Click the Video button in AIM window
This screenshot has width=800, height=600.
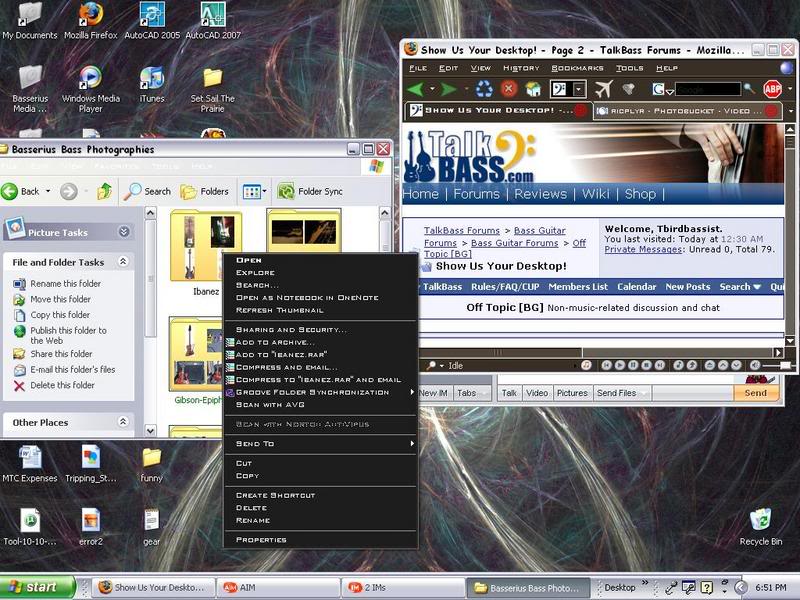(537, 393)
